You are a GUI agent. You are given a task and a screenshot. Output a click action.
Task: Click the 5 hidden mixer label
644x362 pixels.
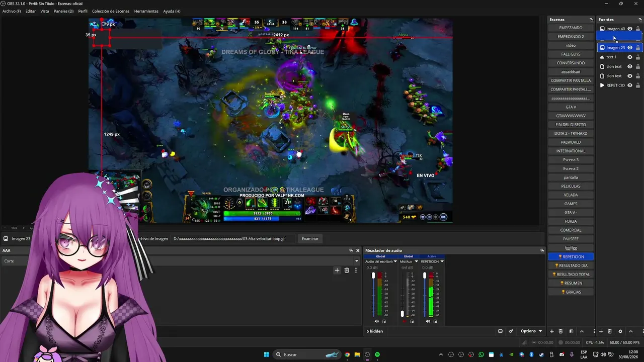[375, 331]
